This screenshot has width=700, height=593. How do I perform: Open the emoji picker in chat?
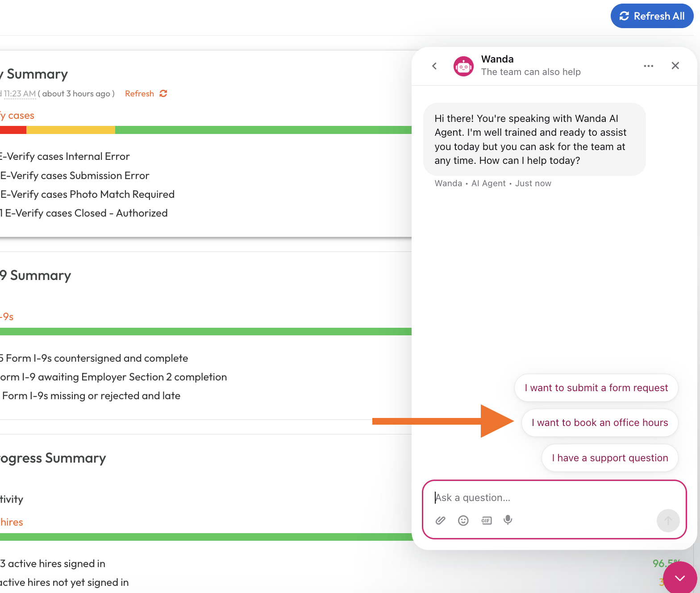coord(463,520)
